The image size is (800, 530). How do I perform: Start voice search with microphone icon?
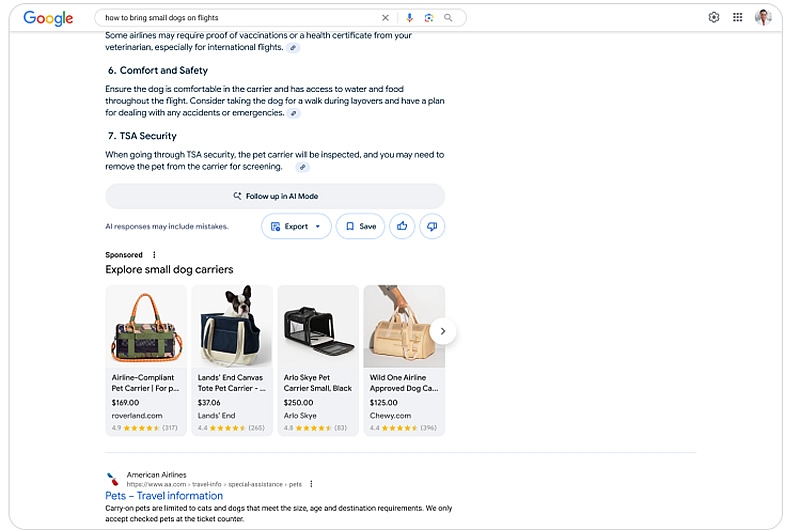pyautogui.click(x=409, y=18)
